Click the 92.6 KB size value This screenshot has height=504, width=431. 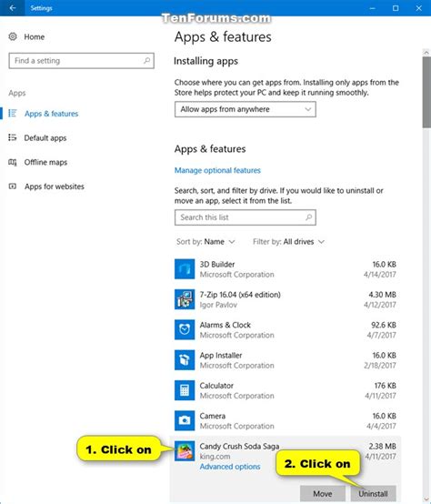(384, 325)
